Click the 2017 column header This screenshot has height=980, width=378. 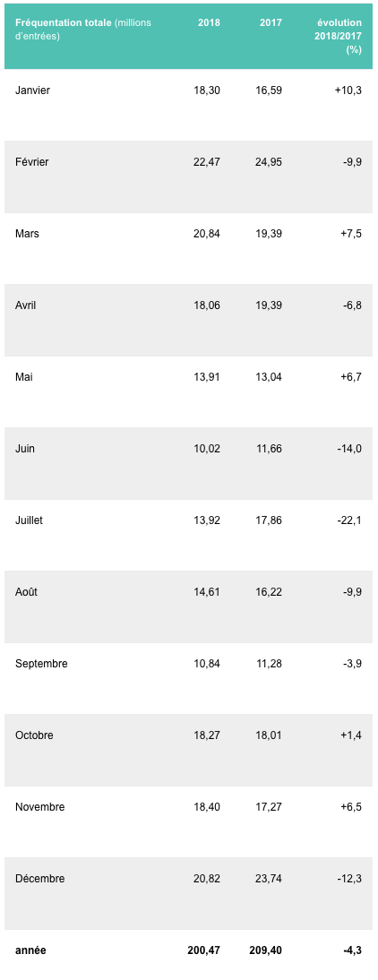click(271, 22)
